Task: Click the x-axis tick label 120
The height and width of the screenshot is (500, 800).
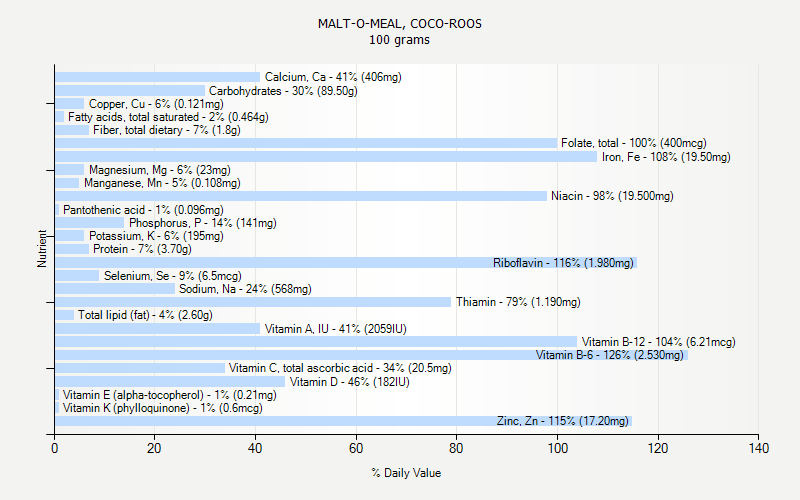Action: click(658, 448)
